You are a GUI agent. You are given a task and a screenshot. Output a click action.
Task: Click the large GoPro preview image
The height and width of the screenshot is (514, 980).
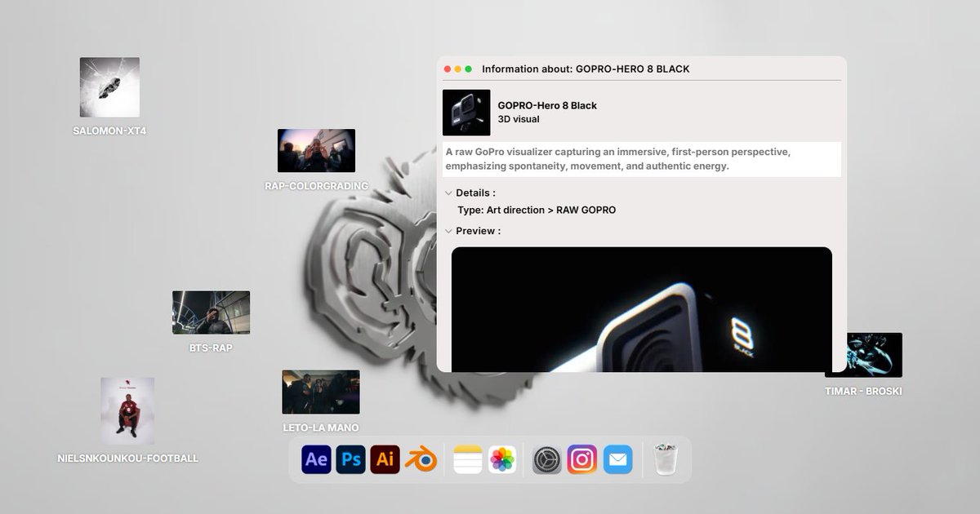[642, 310]
